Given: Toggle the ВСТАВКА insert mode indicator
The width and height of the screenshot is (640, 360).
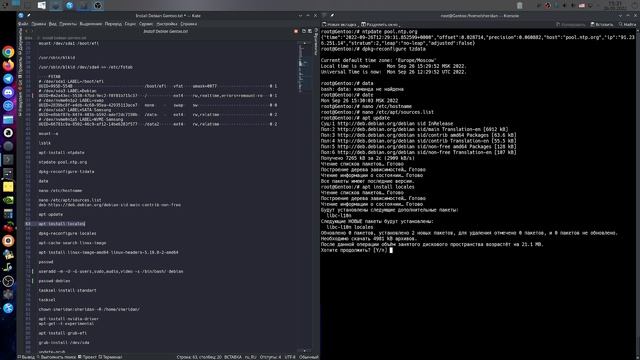Looking at the screenshot, I should pyautogui.click(x=233, y=357).
